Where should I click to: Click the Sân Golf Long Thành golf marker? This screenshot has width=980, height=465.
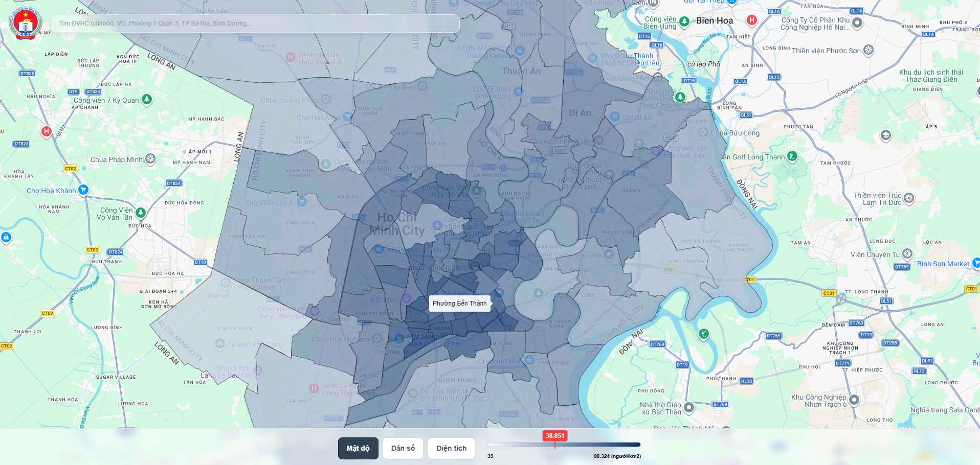pos(792,156)
